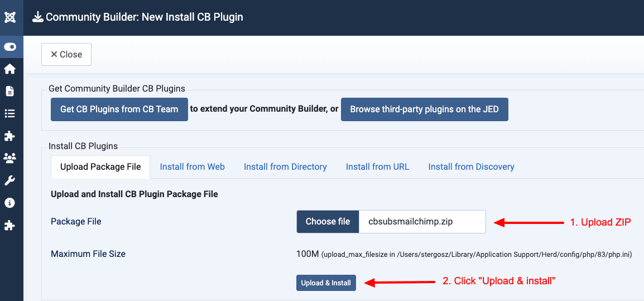The image size is (644, 301).
Task: Open the Install from URL tab
Action: 377,167
